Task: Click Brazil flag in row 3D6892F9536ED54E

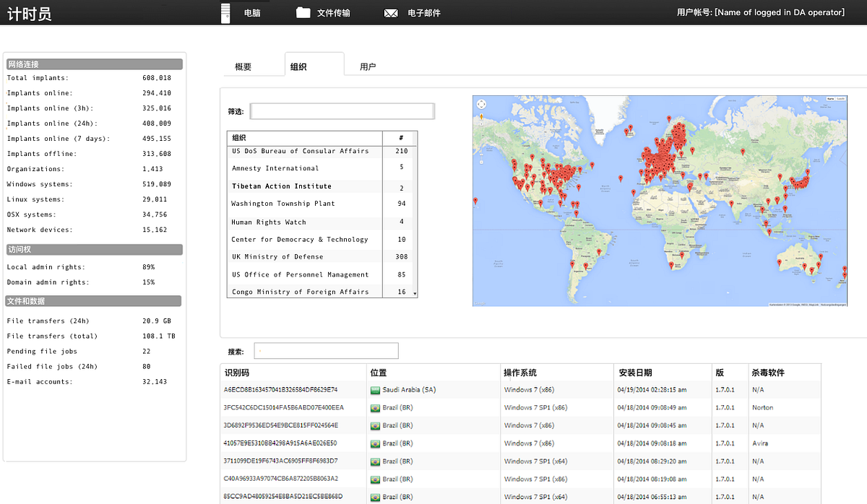Action: 375,425
